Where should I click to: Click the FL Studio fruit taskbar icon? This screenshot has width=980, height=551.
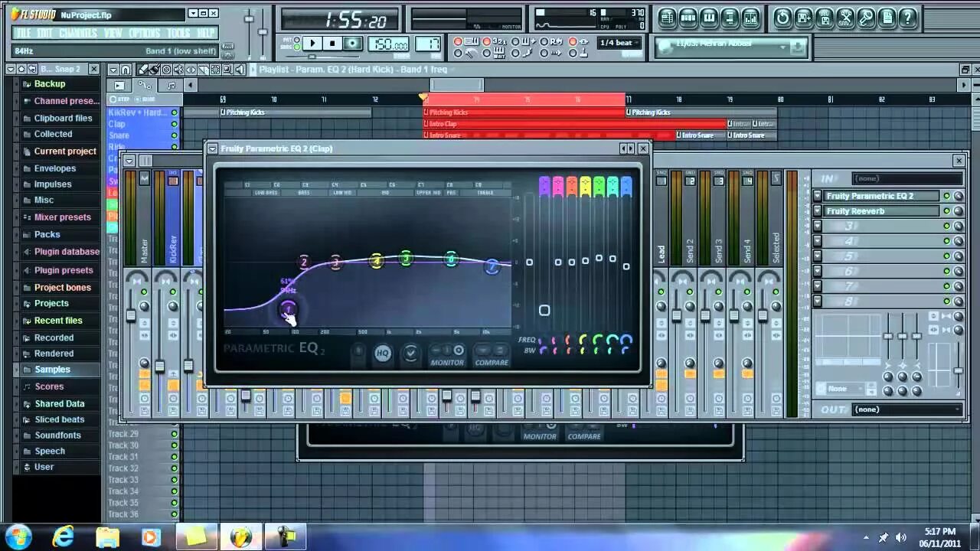tap(240, 537)
